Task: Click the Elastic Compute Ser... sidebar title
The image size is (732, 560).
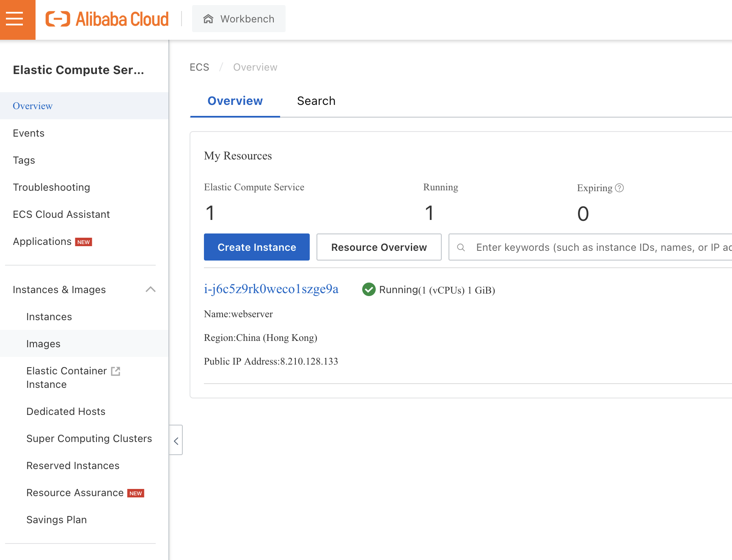Action: click(x=79, y=70)
